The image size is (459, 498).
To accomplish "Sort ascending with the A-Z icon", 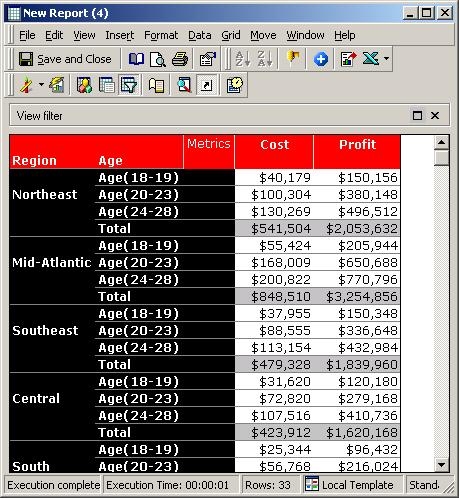I will 243,59.
